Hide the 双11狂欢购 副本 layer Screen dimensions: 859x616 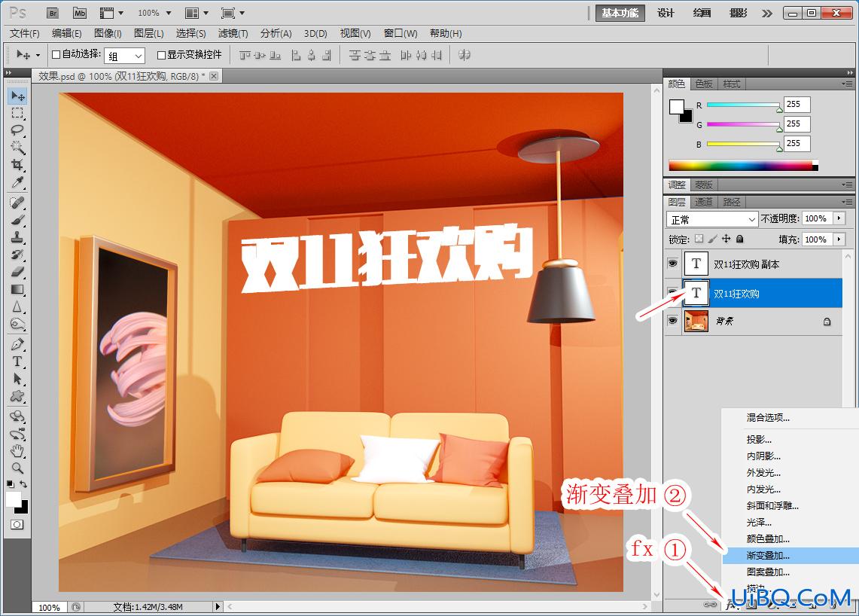click(x=673, y=264)
